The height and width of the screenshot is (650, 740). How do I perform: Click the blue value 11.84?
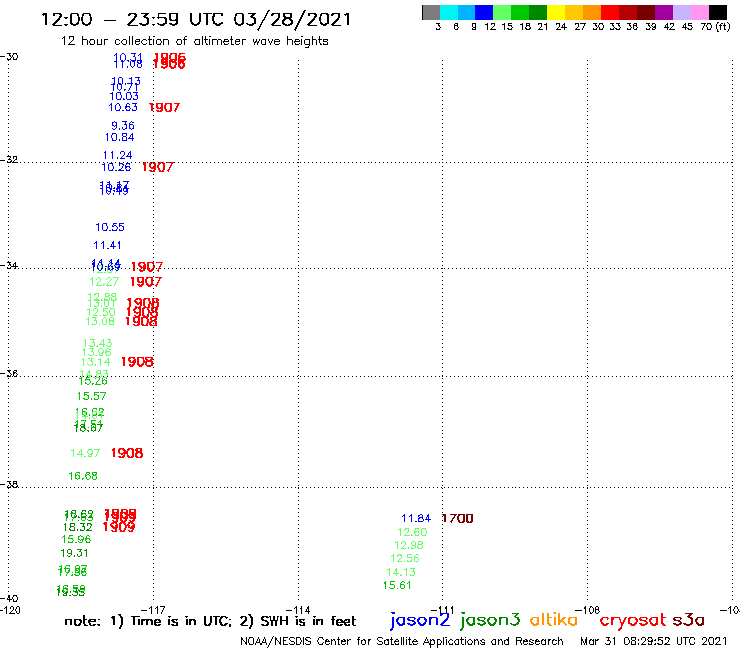point(416,518)
